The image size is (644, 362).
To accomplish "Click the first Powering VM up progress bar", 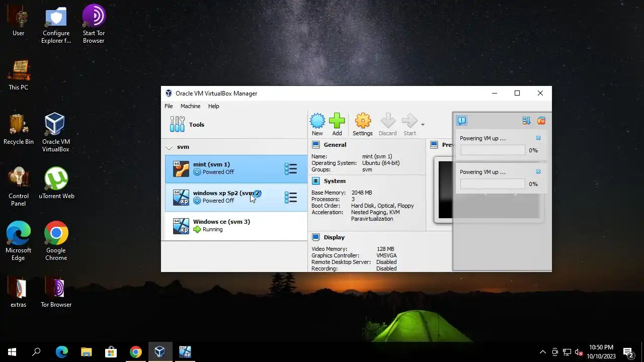I will [493, 150].
